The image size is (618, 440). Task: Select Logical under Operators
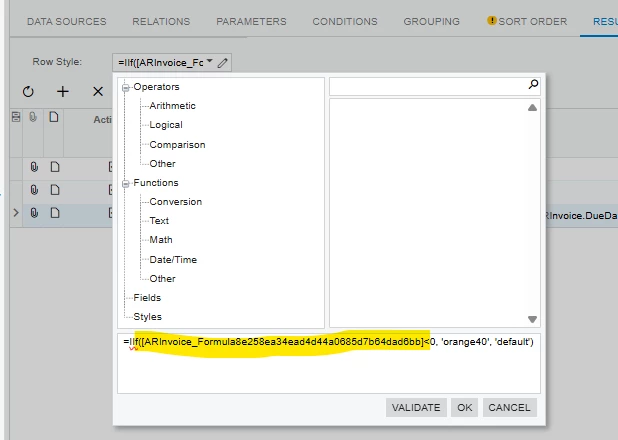[166, 125]
